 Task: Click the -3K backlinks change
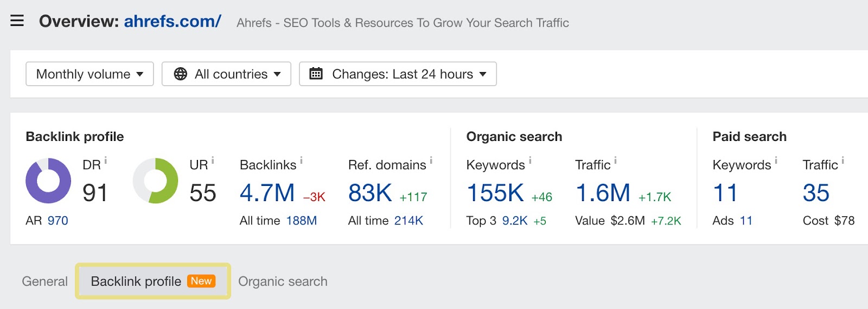pyautogui.click(x=314, y=197)
